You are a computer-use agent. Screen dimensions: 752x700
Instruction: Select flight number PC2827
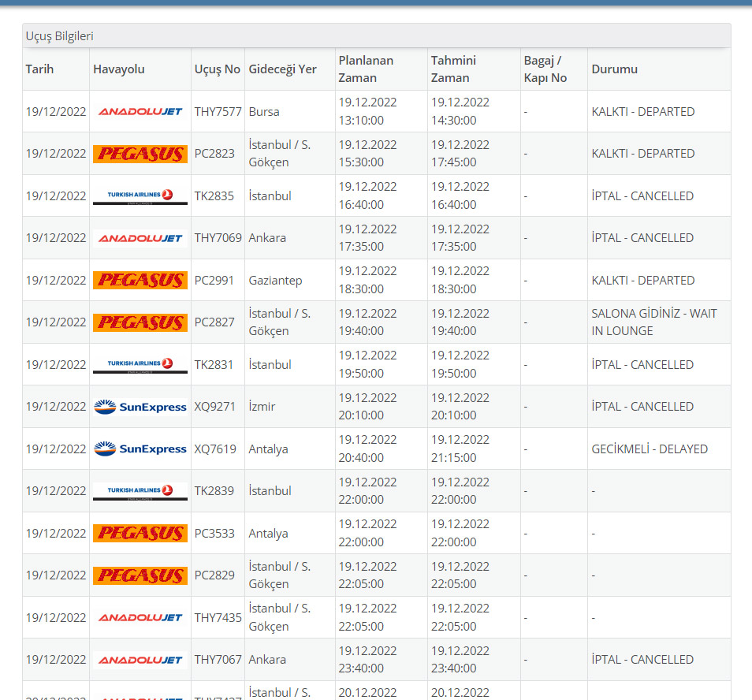[x=214, y=322]
